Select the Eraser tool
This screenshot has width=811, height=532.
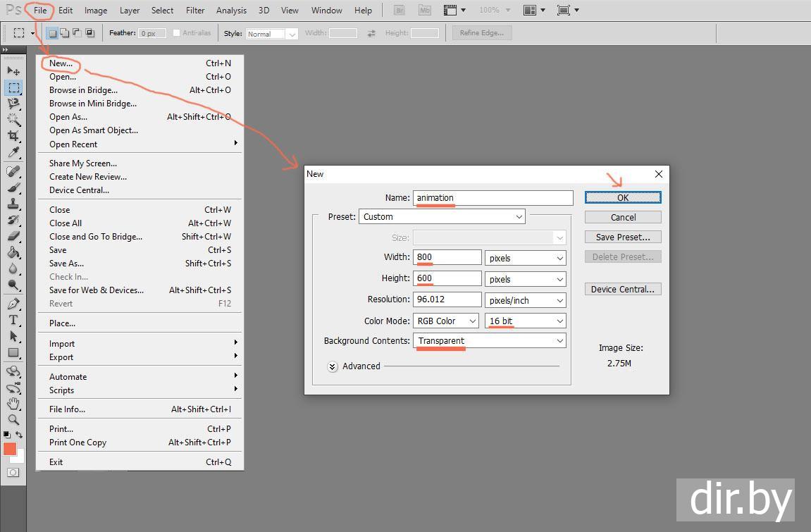pyautogui.click(x=13, y=237)
